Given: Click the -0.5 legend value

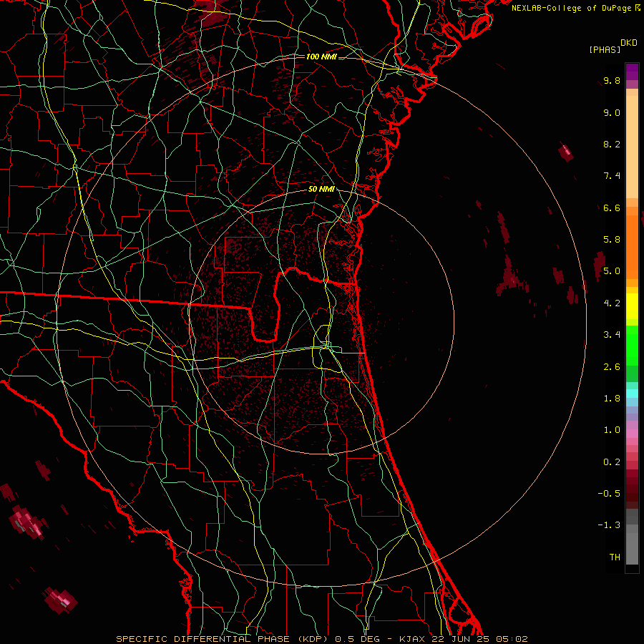Looking at the screenshot, I should click(609, 494).
